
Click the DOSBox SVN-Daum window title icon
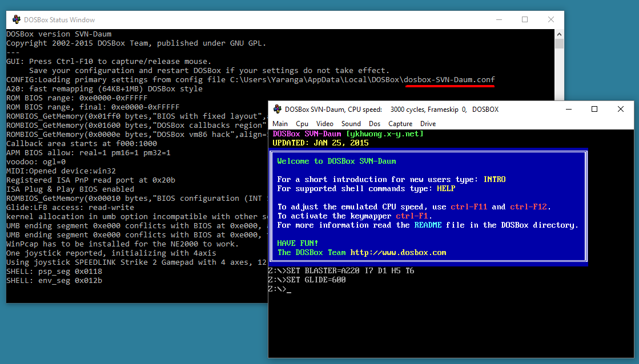[x=278, y=109]
